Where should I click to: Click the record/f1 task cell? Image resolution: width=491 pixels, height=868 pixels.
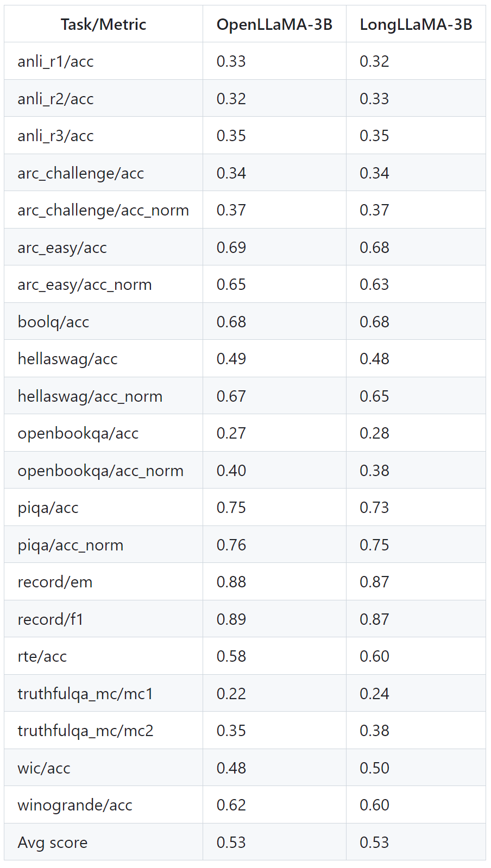coord(51,619)
